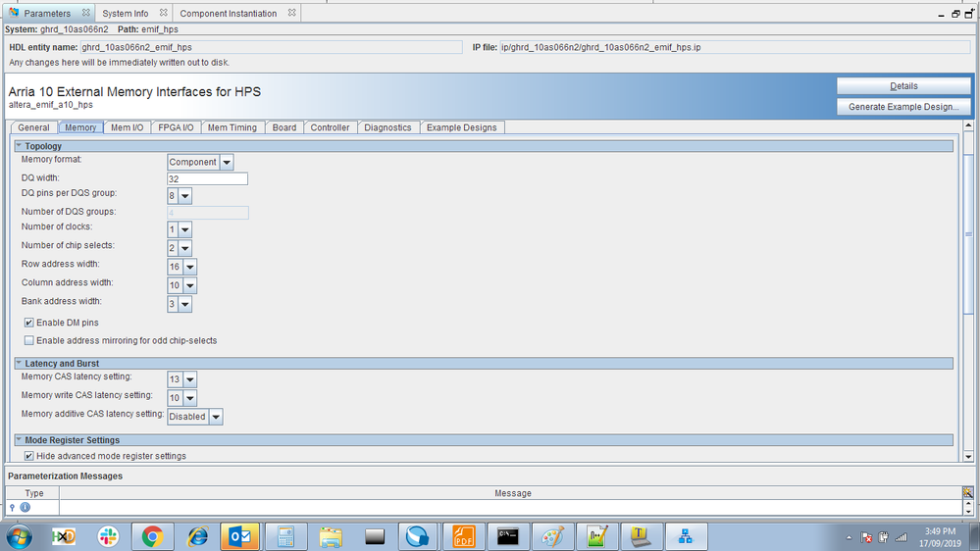The width and height of the screenshot is (980, 551).
Task: Click the black window taskbar icon
Action: pyautogui.click(x=375, y=536)
